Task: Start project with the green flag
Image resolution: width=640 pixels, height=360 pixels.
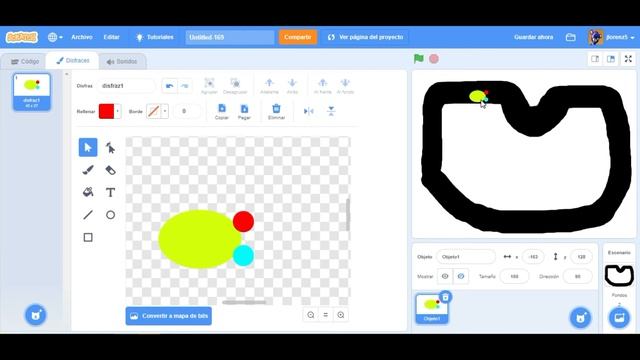Action: [x=419, y=58]
